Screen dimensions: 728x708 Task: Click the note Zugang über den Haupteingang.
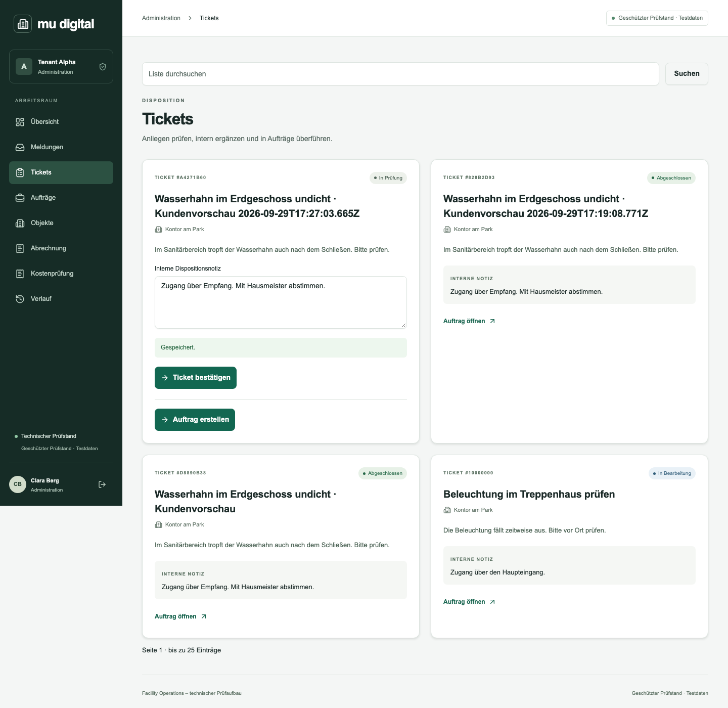click(497, 572)
